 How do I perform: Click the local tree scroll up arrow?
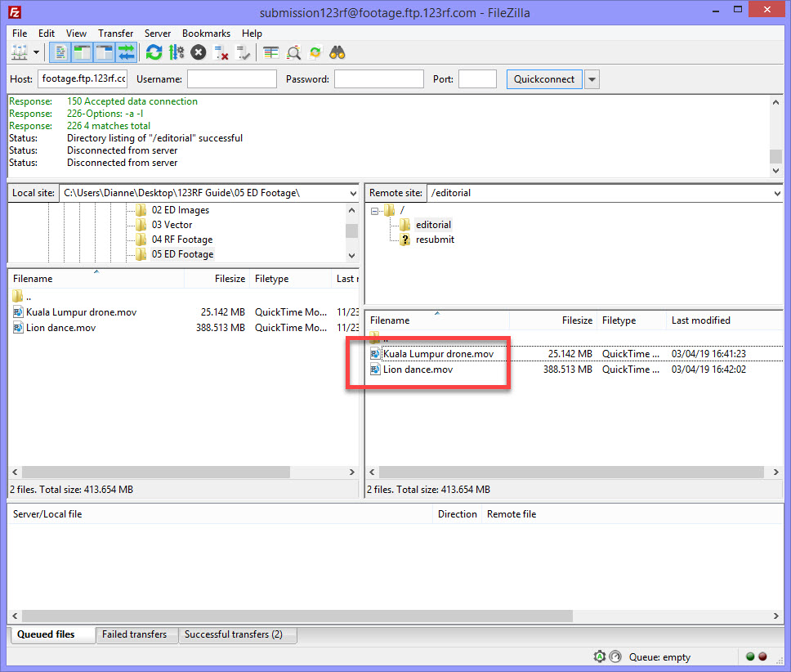352,210
